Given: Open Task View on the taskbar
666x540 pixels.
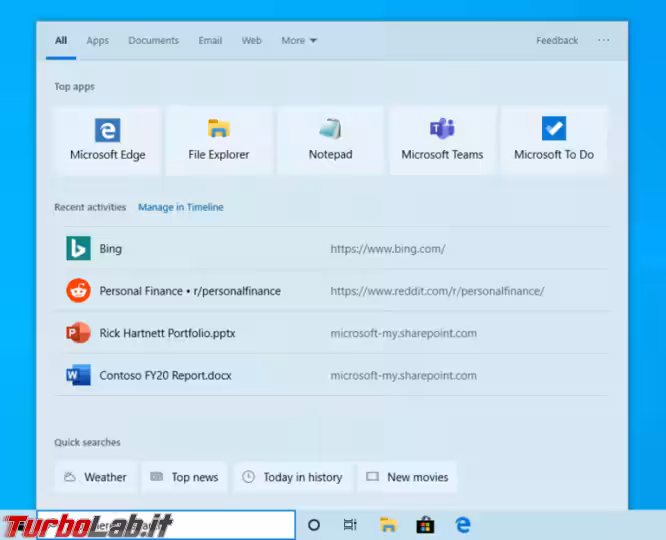Looking at the screenshot, I should click(350, 525).
